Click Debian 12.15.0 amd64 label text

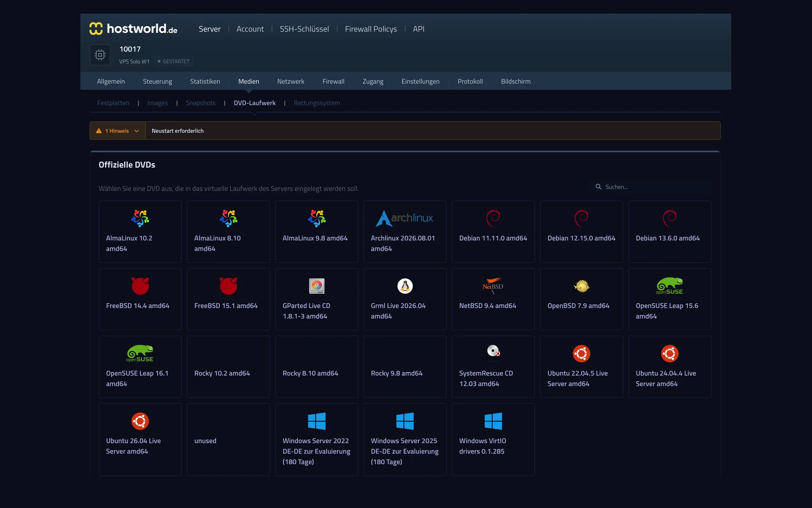(582, 238)
